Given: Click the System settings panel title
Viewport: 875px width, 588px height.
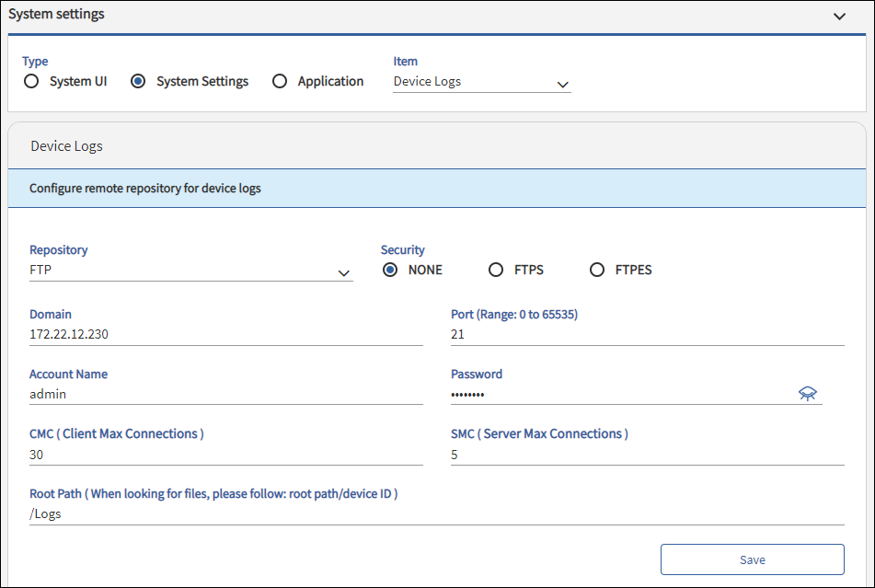Looking at the screenshot, I should [x=57, y=15].
